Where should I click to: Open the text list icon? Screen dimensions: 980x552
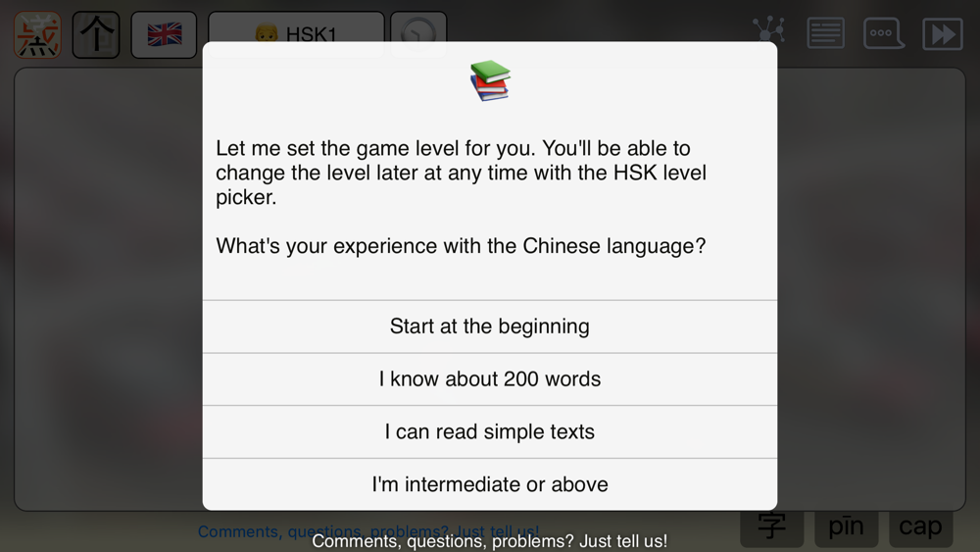click(826, 33)
